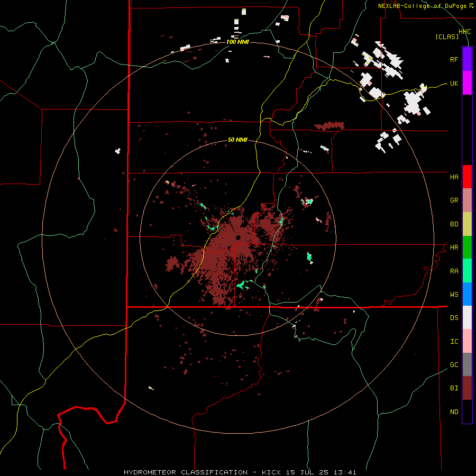Click the BD yellow legend swatch
Screen dimensions: 476x476
coord(467,224)
